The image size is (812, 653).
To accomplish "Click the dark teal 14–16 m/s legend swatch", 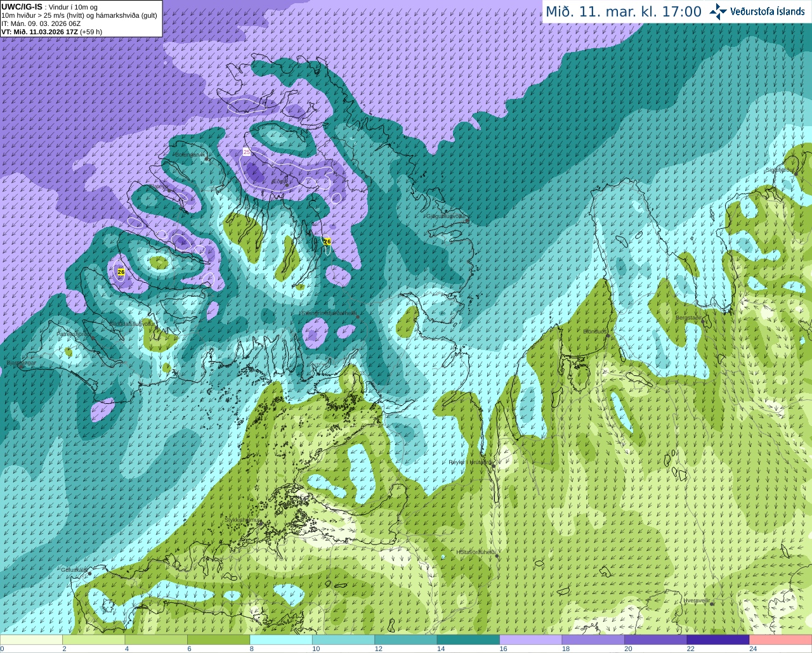I will 468,639.
